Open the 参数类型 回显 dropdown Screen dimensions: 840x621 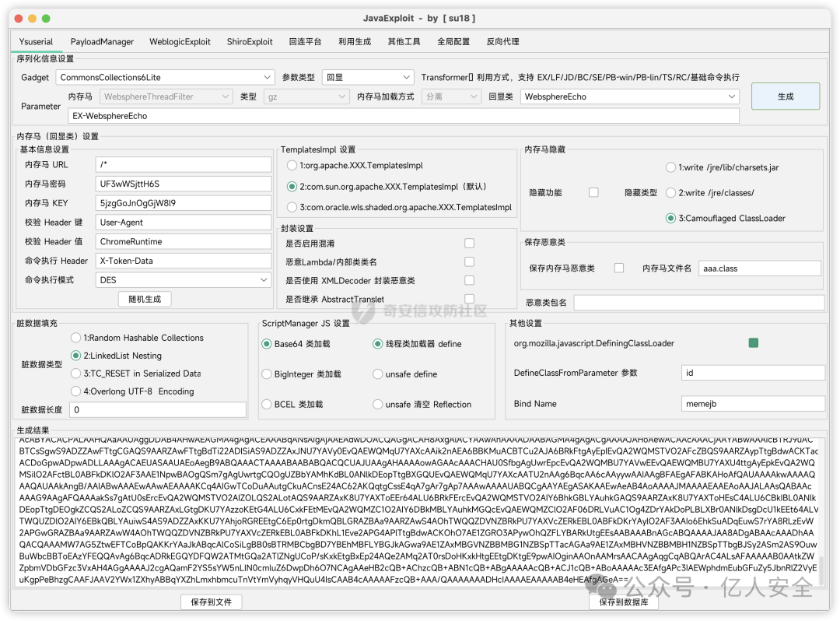[x=367, y=77]
